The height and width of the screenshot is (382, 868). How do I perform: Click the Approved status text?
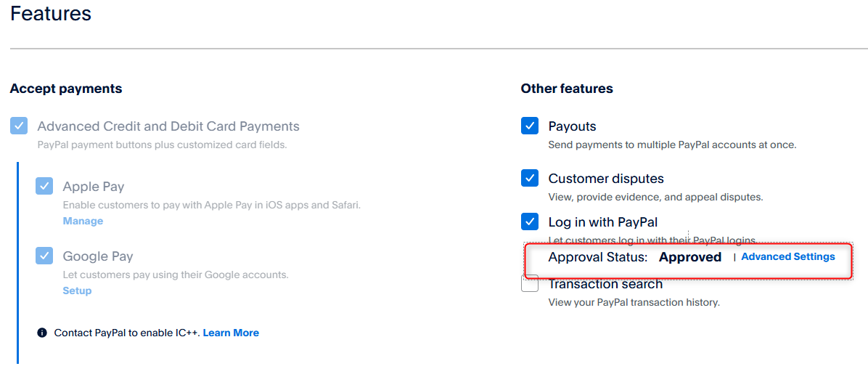coord(690,257)
